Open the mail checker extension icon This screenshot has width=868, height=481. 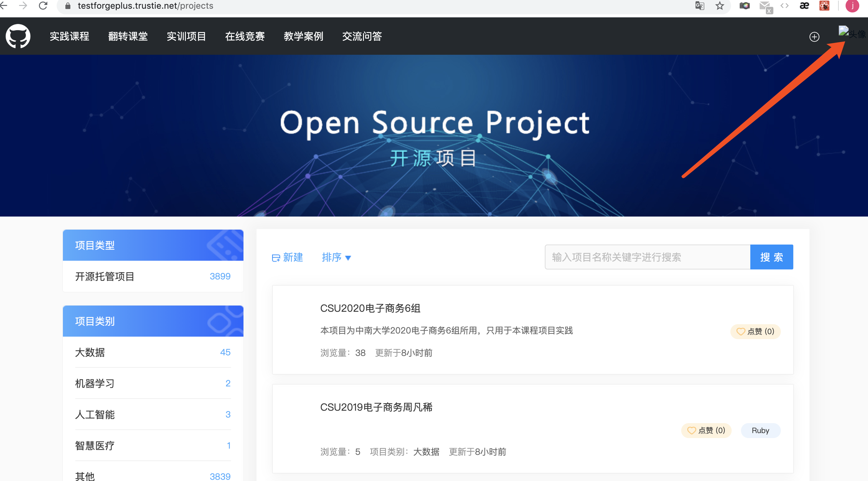click(x=766, y=7)
